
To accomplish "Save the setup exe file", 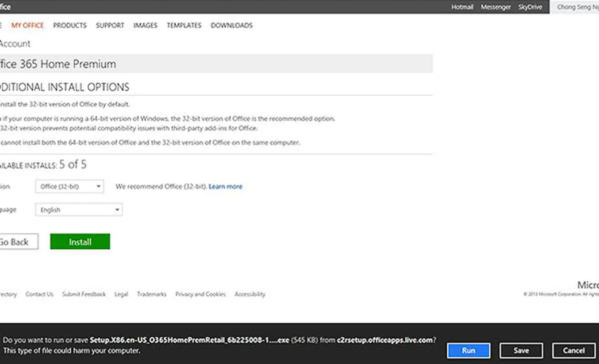I will (521, 351).
